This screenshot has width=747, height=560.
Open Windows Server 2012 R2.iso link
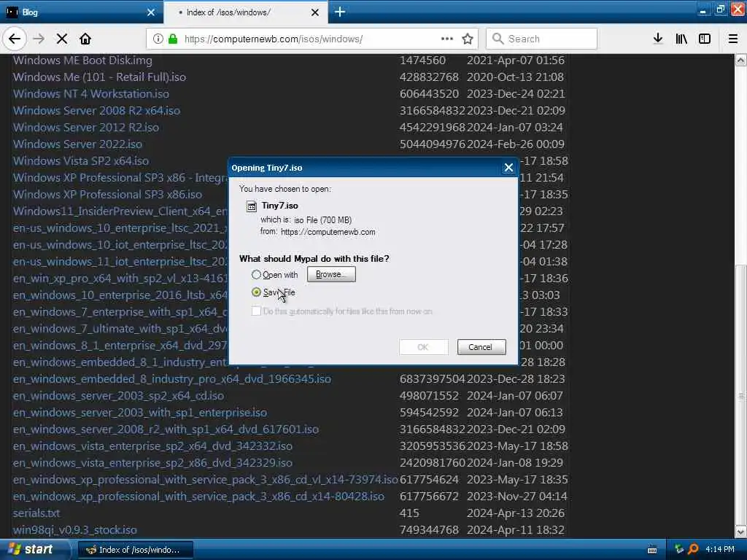(x=86, y=127)
